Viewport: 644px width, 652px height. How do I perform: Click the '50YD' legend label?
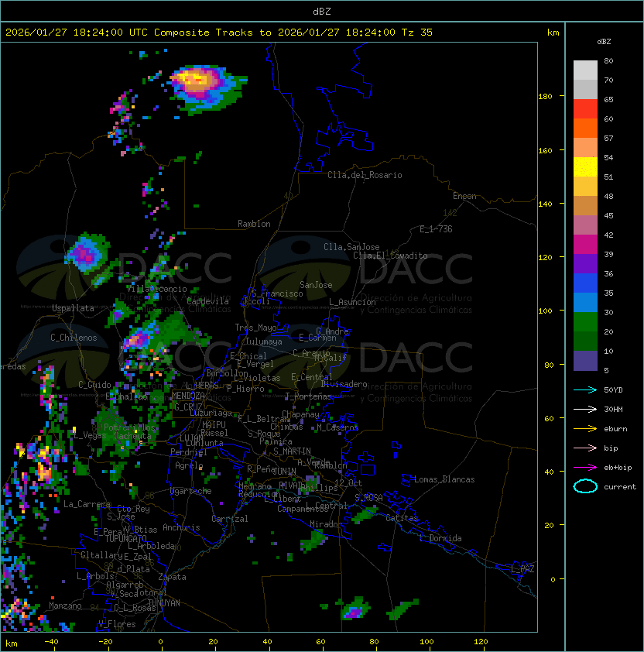(x=613, y=390)
